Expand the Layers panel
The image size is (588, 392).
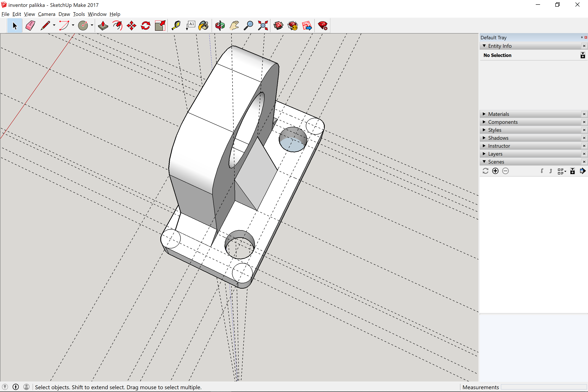(x=495, y=154)
